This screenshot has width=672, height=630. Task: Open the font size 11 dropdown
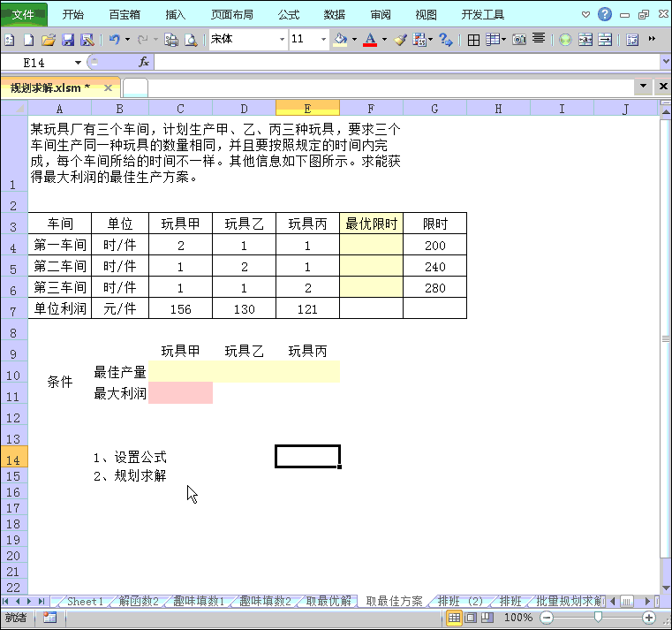tap(323, 40)
